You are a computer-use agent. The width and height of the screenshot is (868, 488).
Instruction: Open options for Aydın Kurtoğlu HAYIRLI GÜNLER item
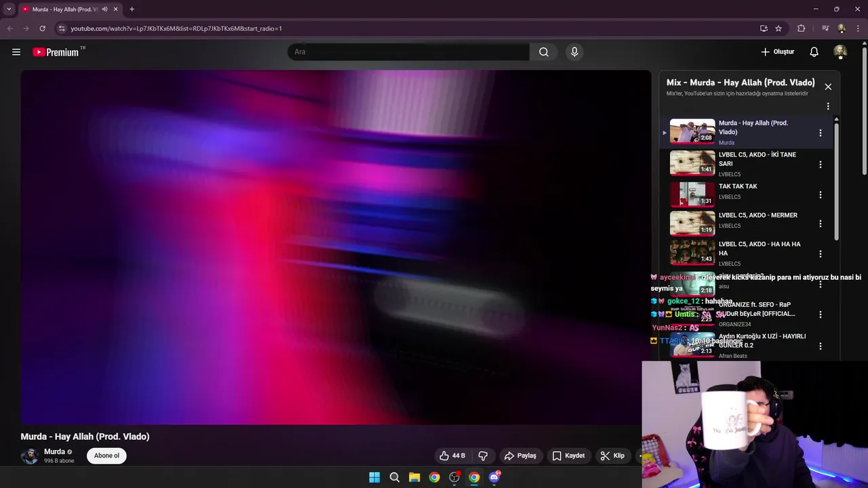(821, 346)
